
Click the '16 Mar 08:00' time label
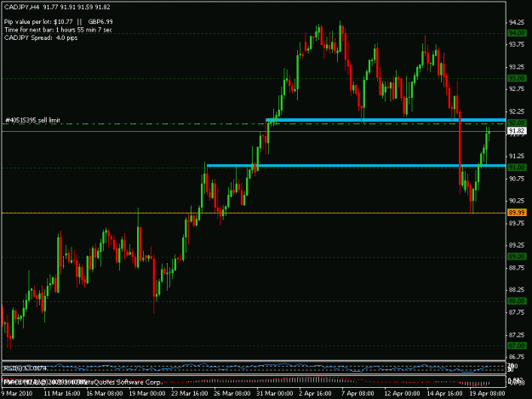tap(105, 393)
